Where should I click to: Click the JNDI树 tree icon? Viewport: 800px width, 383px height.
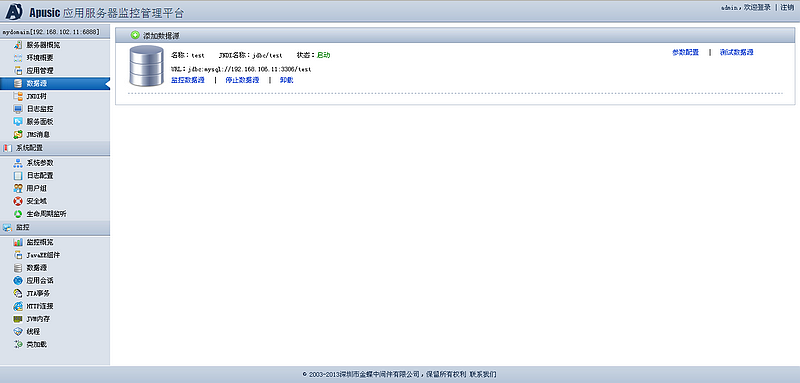18,96
